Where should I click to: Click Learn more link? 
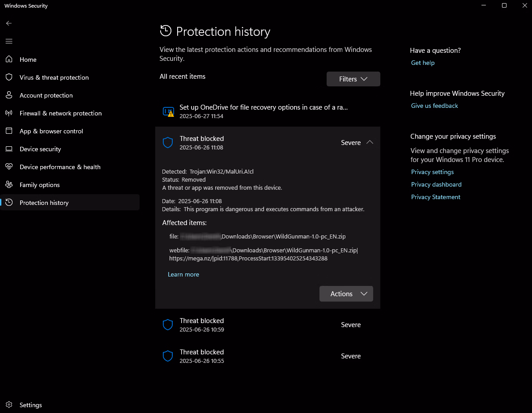tap(183, 275)
